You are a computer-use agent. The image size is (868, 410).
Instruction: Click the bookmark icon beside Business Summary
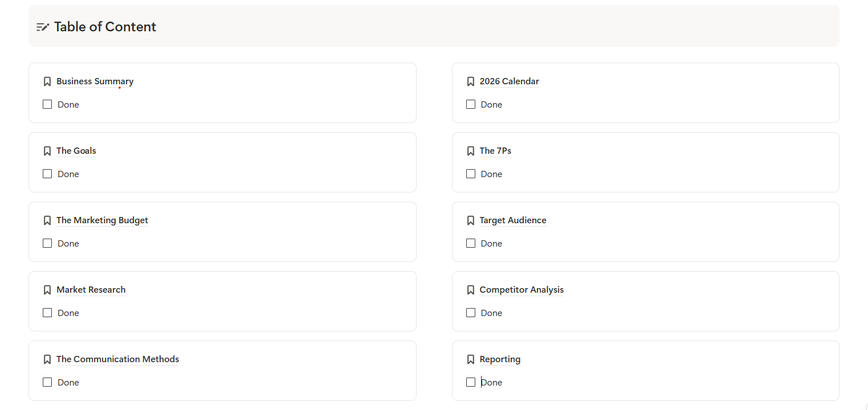[47, 81]
